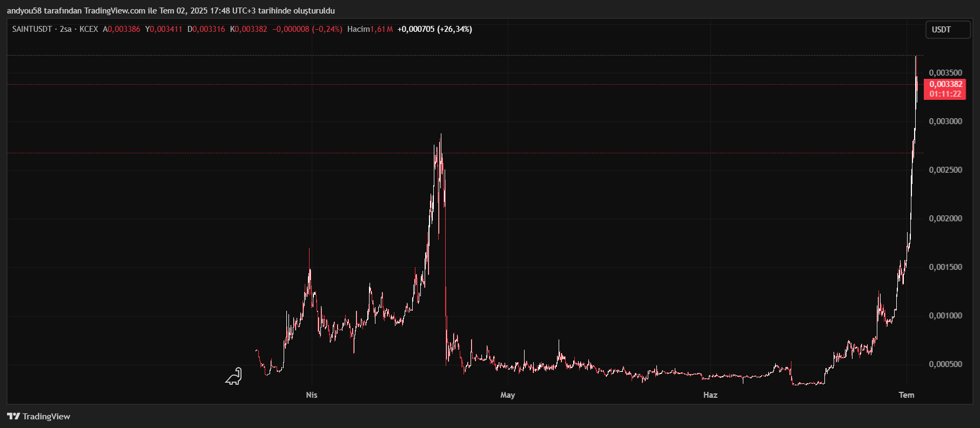Click the KCEX exchange label in the legend
Screen dimensions: 980x428
pos(89,29)
